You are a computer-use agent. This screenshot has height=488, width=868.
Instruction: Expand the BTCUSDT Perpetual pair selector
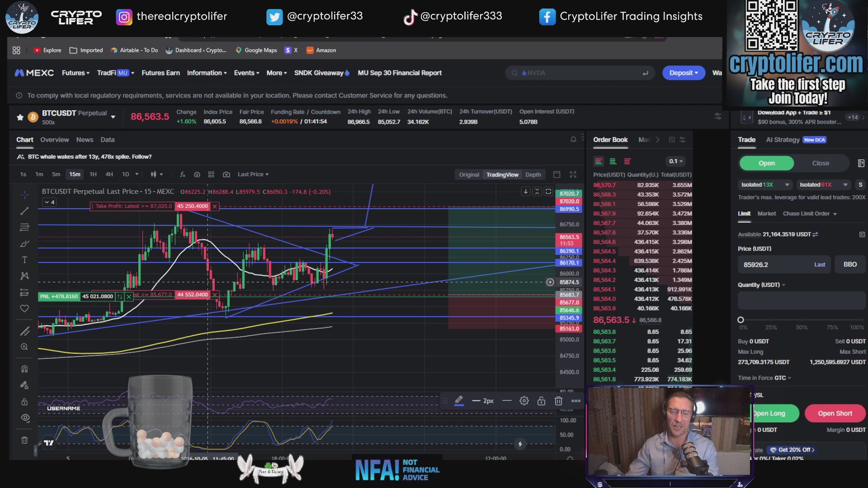pos(113,117)
